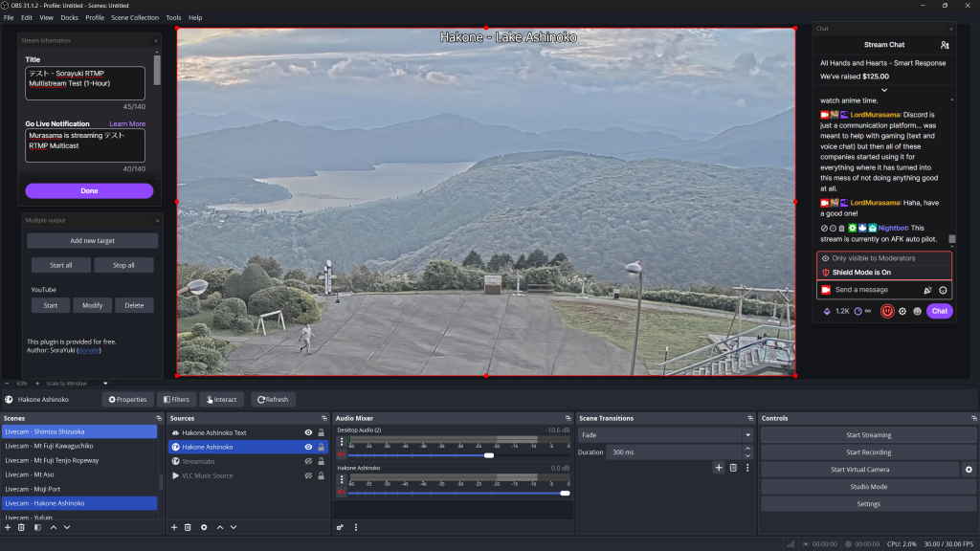
Task: Open virtual camera settings gear
Action: pos(969,470)
